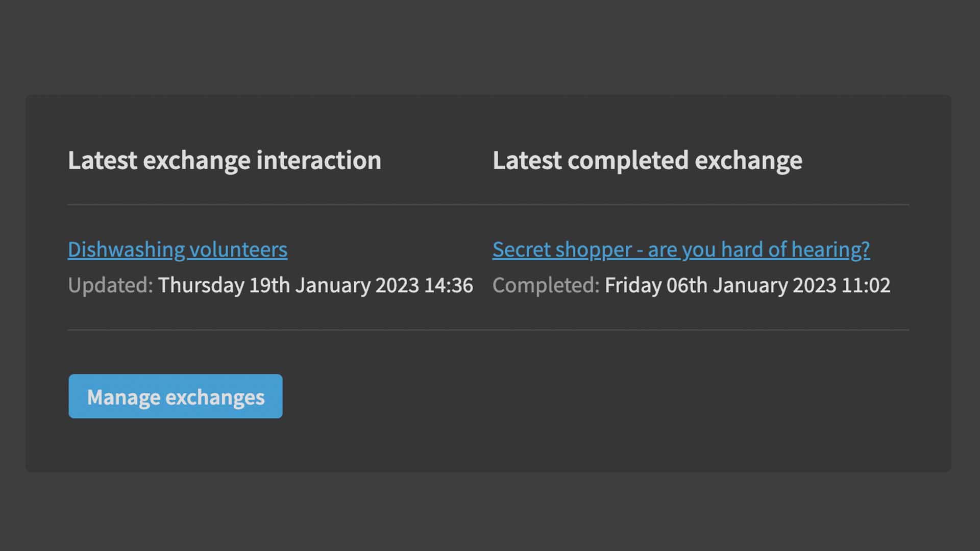
Task: Click the updated timestamp Thursday 19th January 2023
Action: (315, 286)
